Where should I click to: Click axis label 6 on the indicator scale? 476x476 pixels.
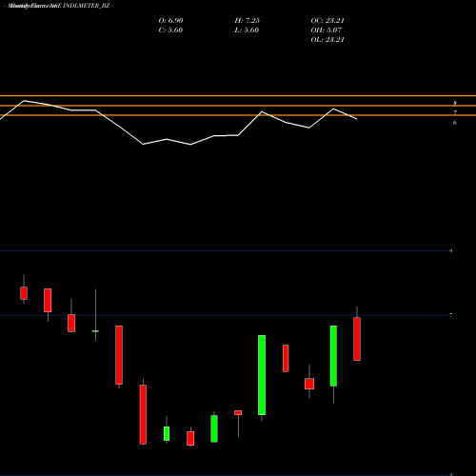click(x=455, y=123)
